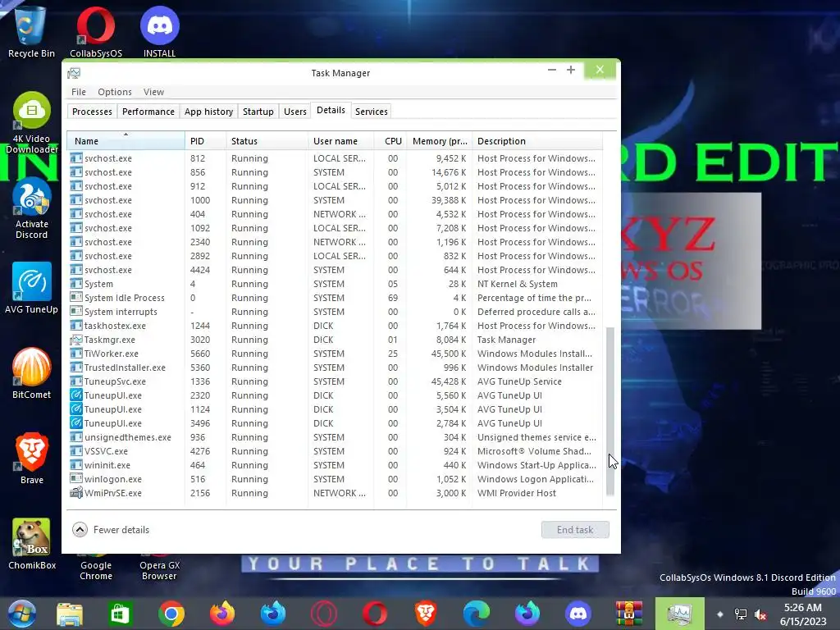Select System interrupts row
840x630 pixels.
pos(335,312)
